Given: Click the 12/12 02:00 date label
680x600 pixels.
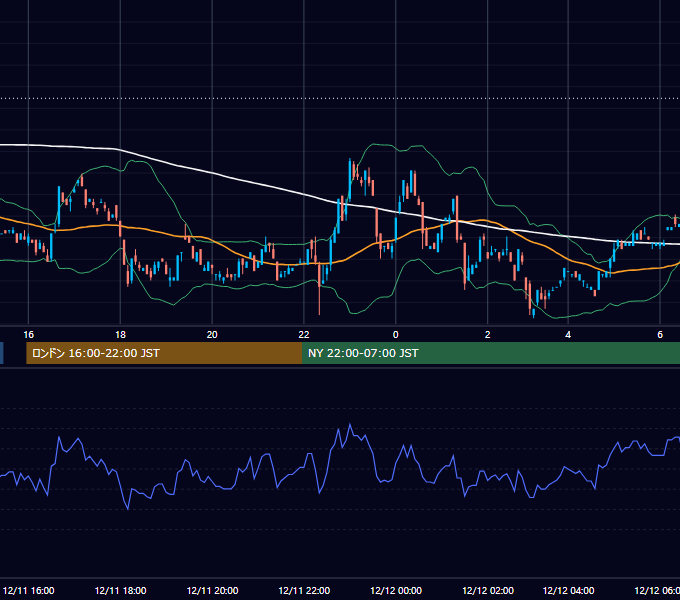Looking at the screenshot, I should 488,590.
